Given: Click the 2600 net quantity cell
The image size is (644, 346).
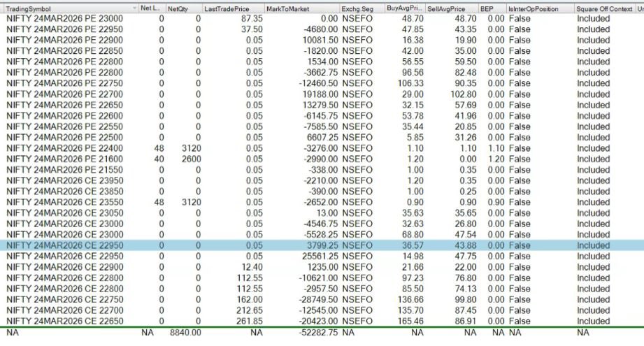Looking at the screenshot, I should click(x=192, y=159).
